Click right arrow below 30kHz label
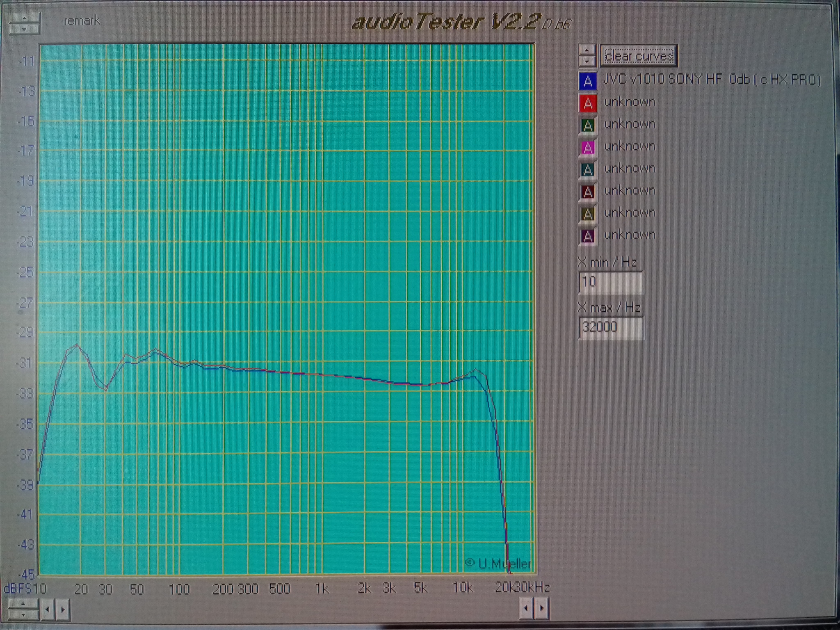Screen dimensions: 840x630 (542, 608)
